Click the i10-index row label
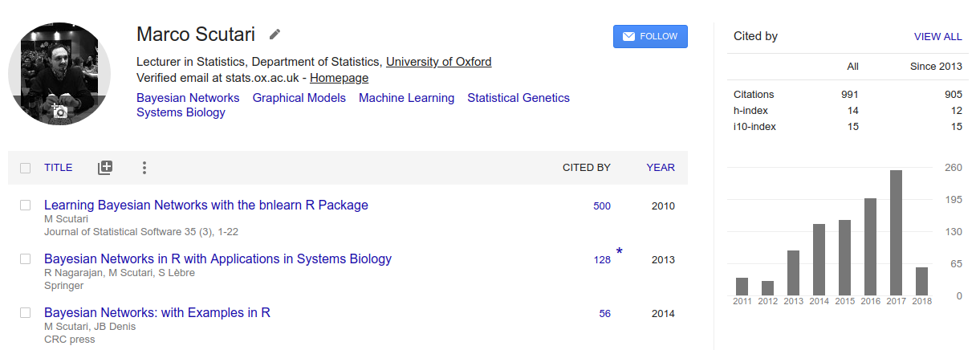This screenshot has height=350, width=980. [754, 127]
